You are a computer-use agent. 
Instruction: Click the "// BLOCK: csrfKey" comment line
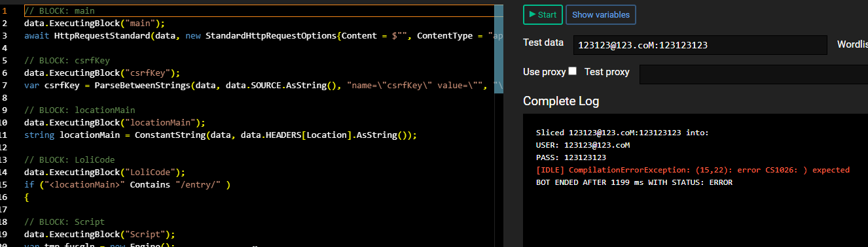pos(67,61)
